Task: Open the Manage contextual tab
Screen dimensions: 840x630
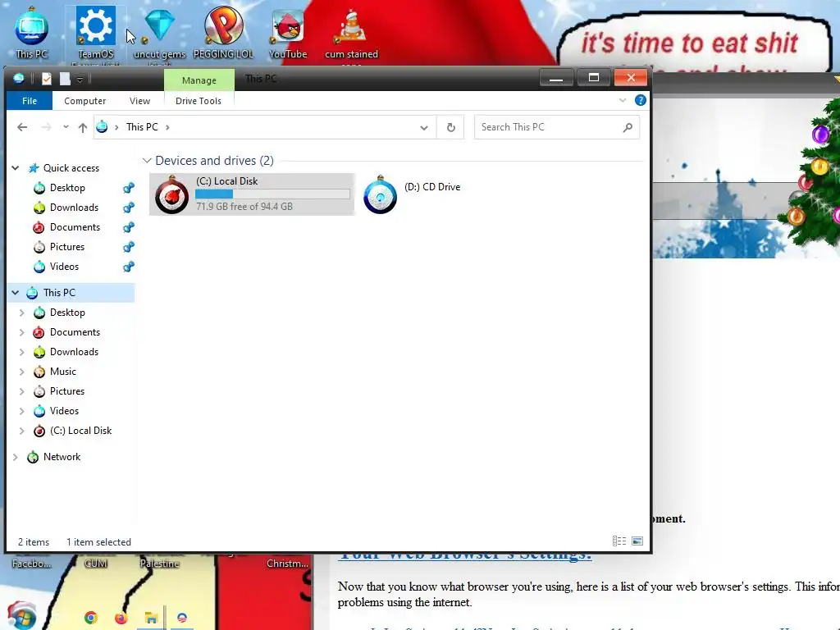Action: coord(199,80)
